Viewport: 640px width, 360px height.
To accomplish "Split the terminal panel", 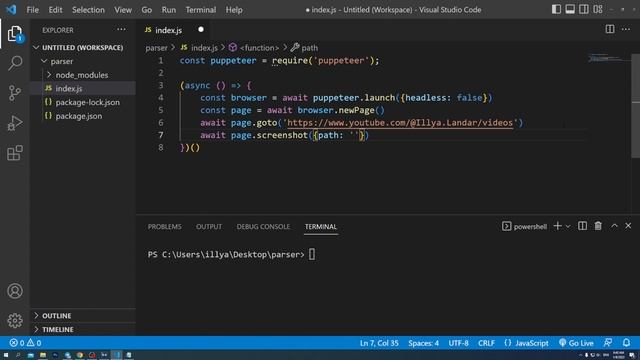I will click(582, 226).
